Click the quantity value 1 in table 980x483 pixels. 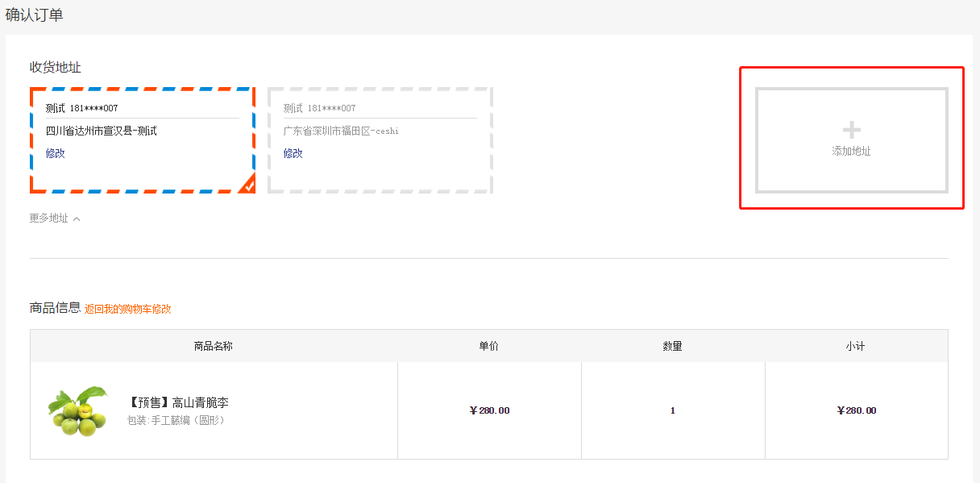coord(673,410)
